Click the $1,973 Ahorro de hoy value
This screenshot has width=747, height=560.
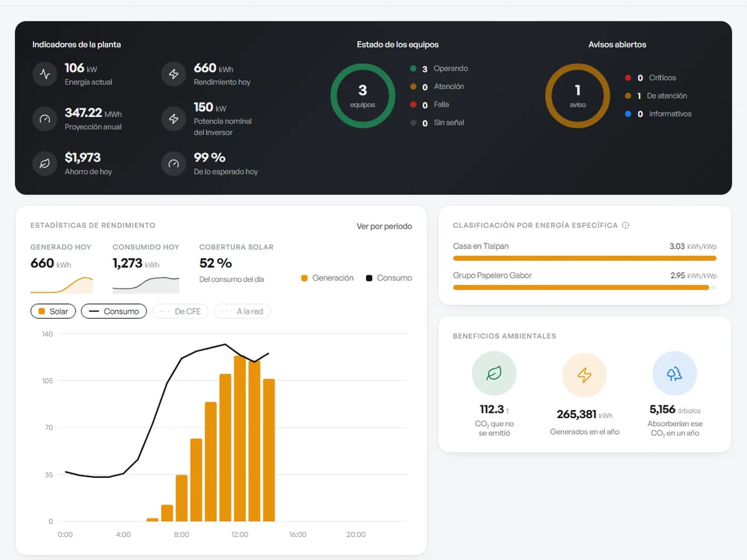click(83, 157)
